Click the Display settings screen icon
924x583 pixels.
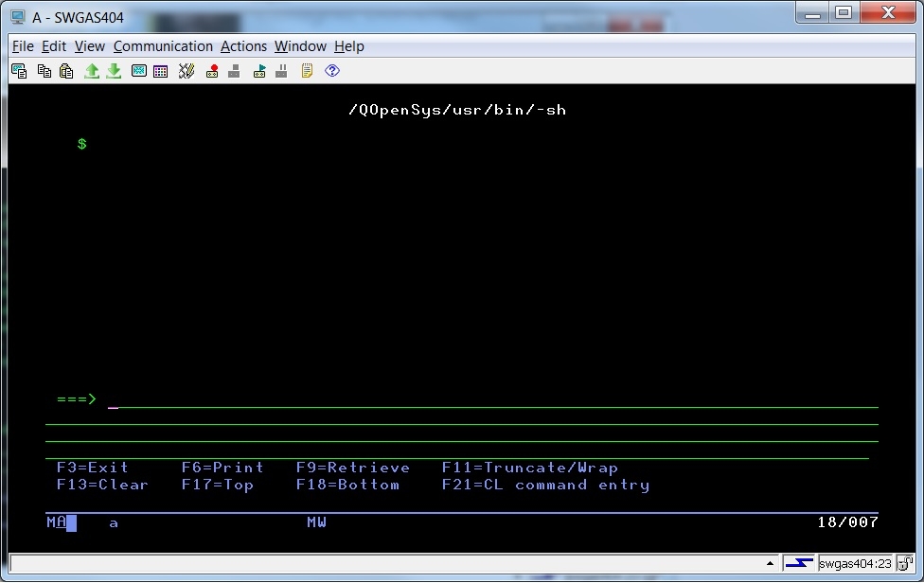pos(139,71)
